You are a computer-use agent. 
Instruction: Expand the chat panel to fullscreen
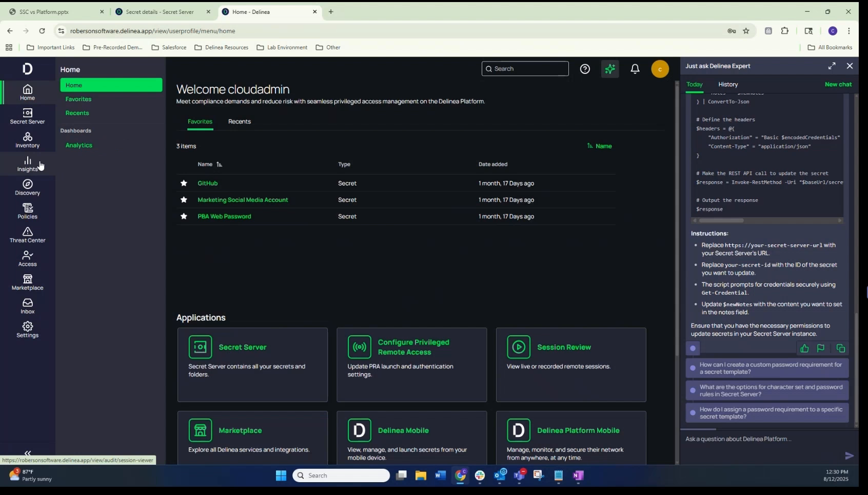832,66
